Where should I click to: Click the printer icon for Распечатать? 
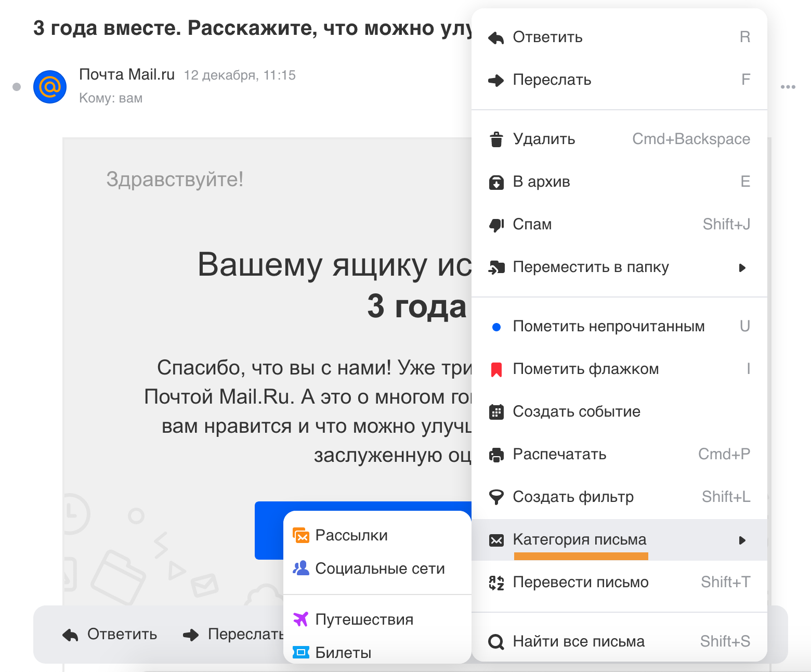tap(496, 455)
